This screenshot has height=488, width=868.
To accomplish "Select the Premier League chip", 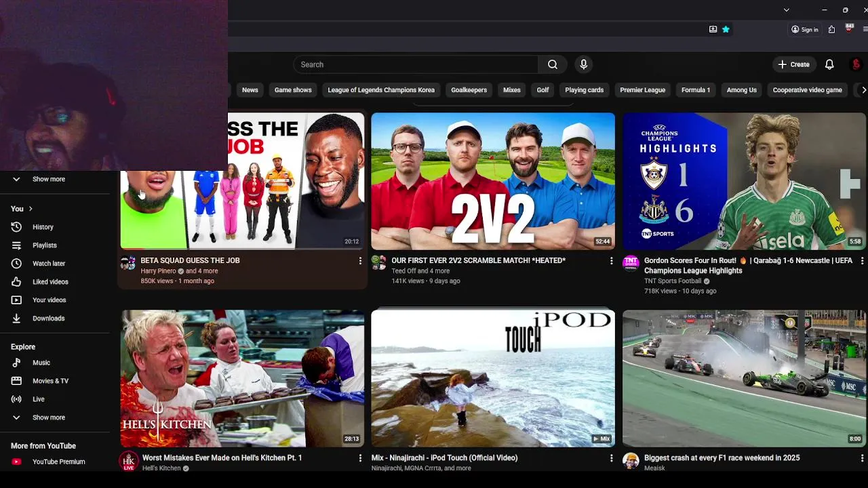I will coord(643,90).
